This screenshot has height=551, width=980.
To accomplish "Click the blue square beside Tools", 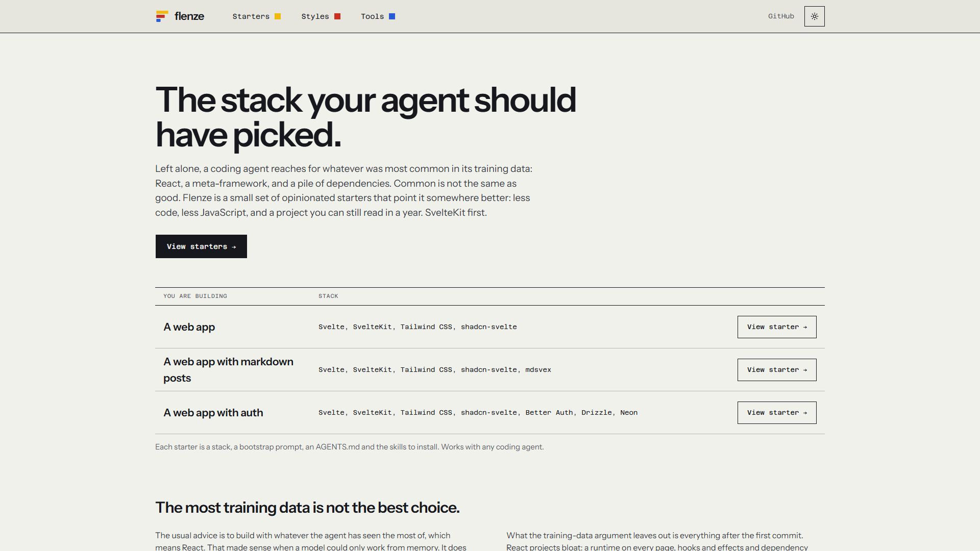I will coord(392,16).
